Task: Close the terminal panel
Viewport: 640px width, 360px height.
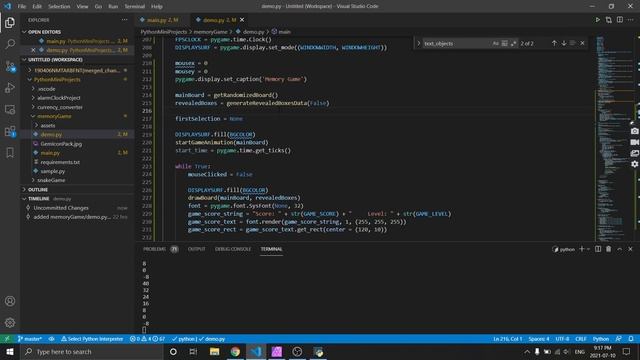Action: pos(630,249)
